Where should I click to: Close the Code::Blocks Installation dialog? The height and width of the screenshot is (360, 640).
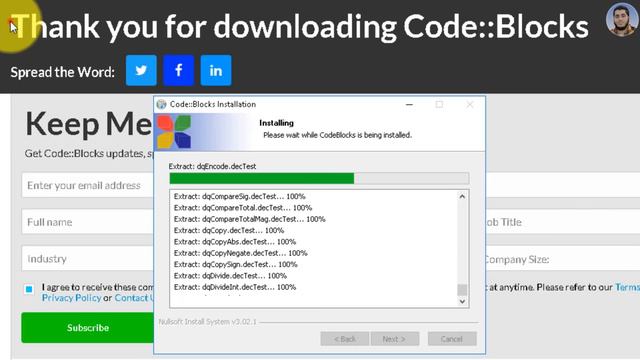coord(470,104)
